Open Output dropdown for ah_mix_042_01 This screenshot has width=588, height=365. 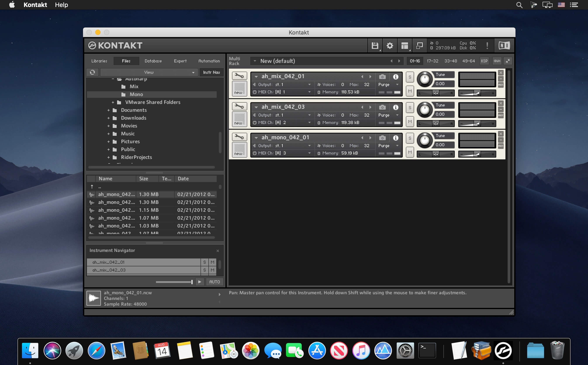tap(309, 84)
